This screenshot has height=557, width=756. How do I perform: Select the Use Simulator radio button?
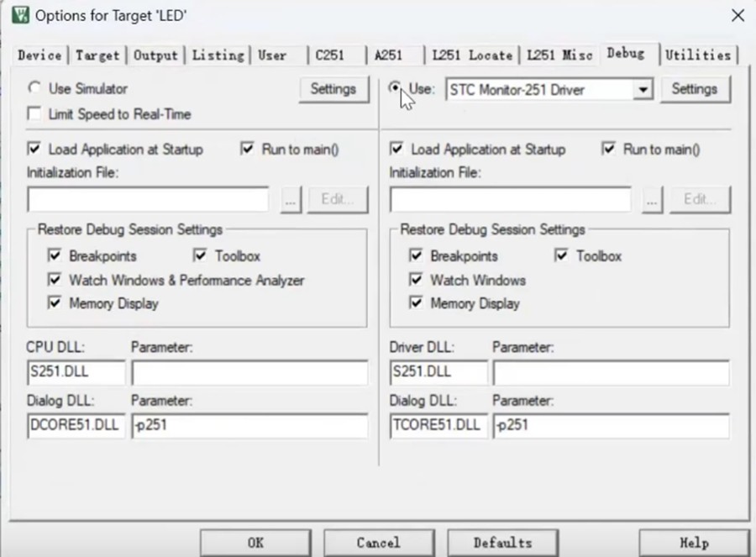(34, 88)
